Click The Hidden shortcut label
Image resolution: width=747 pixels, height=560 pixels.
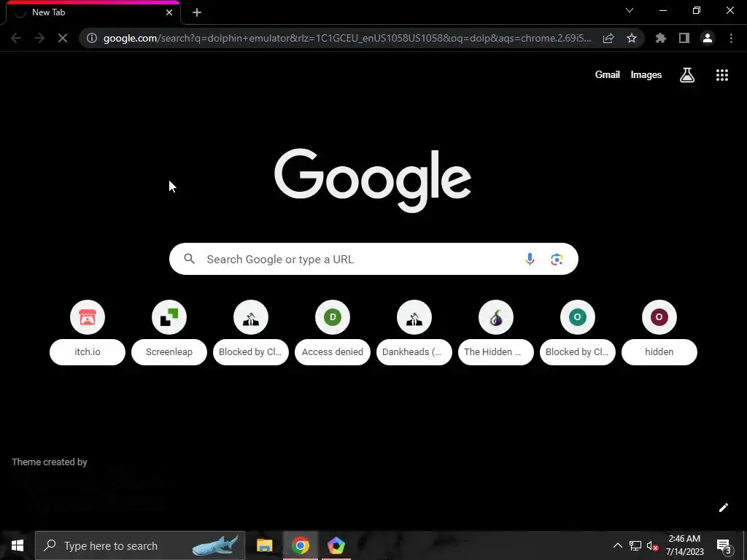pyautogui.click(x=496, y=352)
